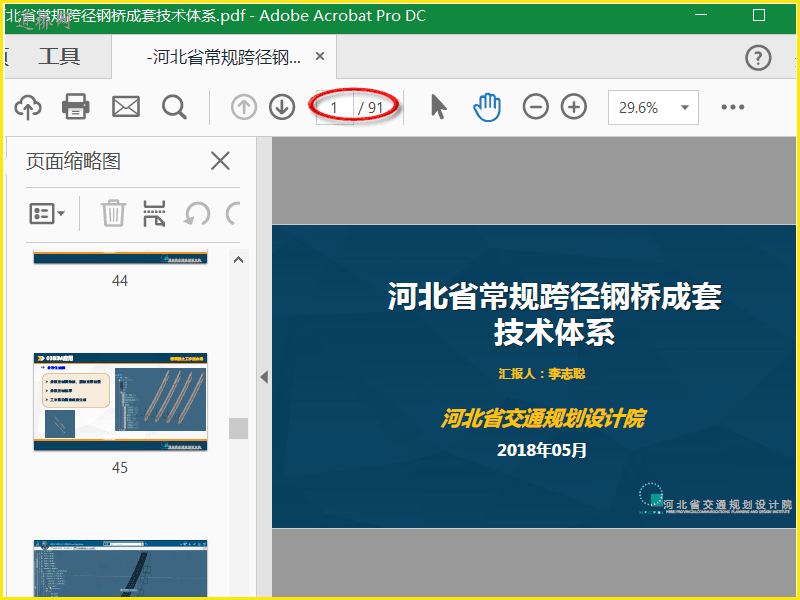Click the thumbnail panel scrollbar handle
This screenshot has height=600, width=800.
click(238, 429)
